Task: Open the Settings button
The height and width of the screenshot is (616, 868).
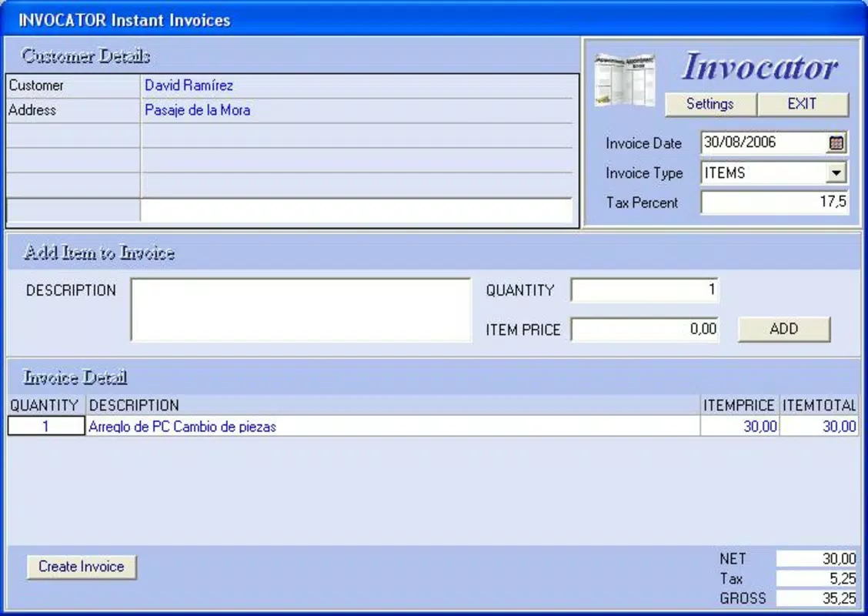Action: (710, 104)
